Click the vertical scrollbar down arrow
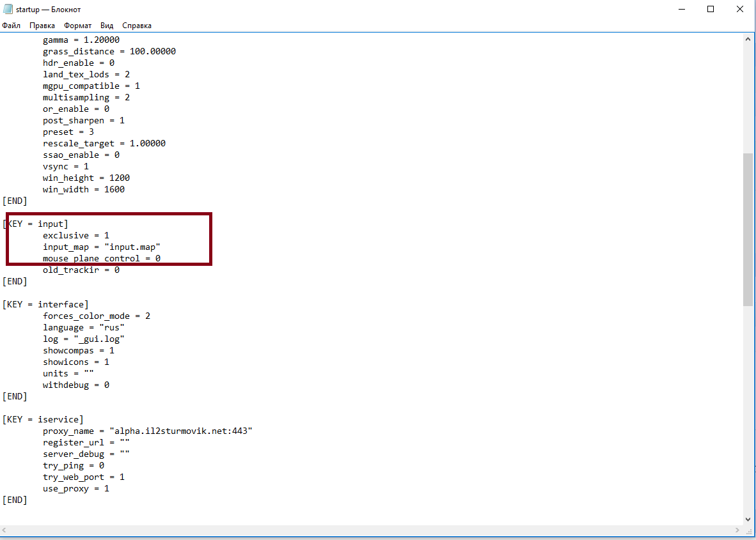 pyautogui.click(x=748, y=520)
